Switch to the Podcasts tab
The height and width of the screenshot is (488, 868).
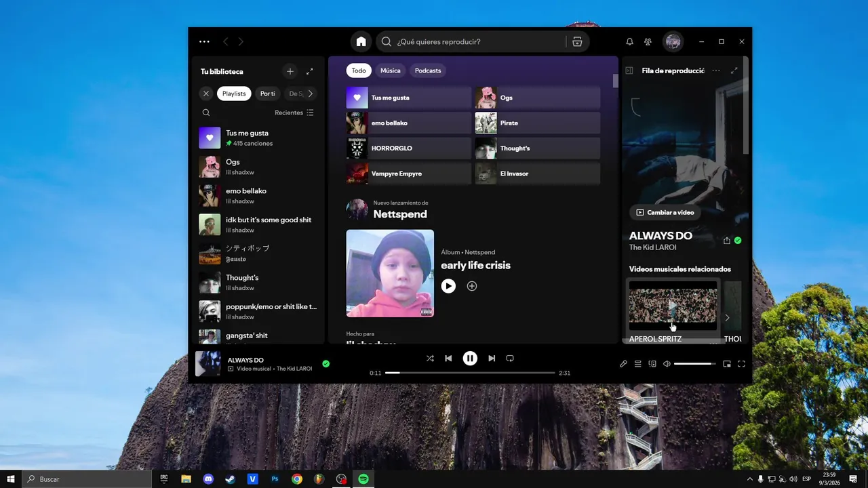tap(428, 70)
